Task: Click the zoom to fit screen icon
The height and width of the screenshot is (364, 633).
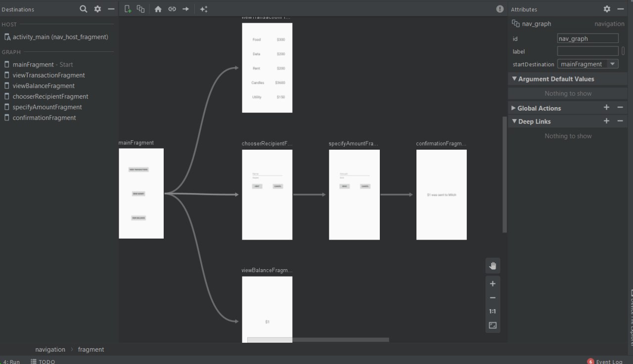Action: (493, 325)
